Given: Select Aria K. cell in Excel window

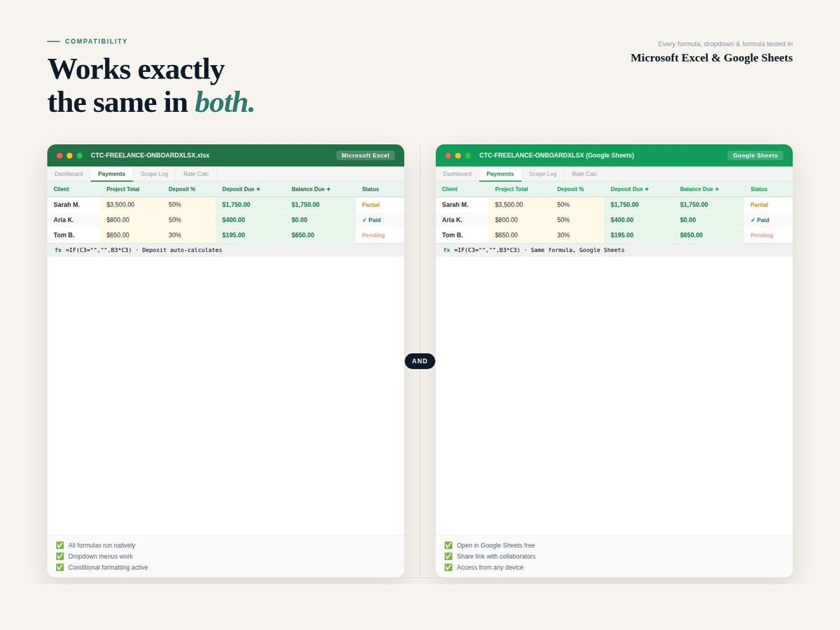Looking at the screenshot, I should pyautogui.click(x=74, y=220).
